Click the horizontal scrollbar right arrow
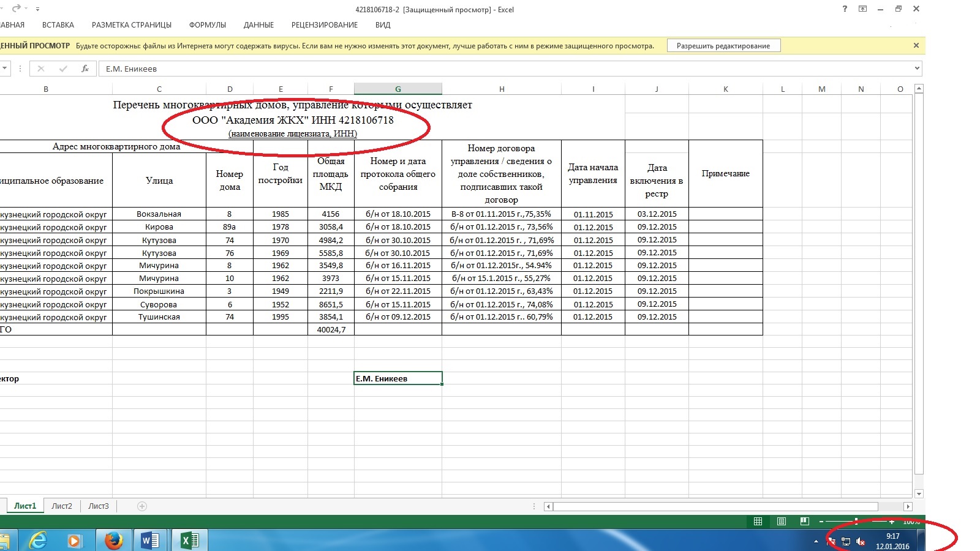 pyautogui.click(x=908, y=506)
